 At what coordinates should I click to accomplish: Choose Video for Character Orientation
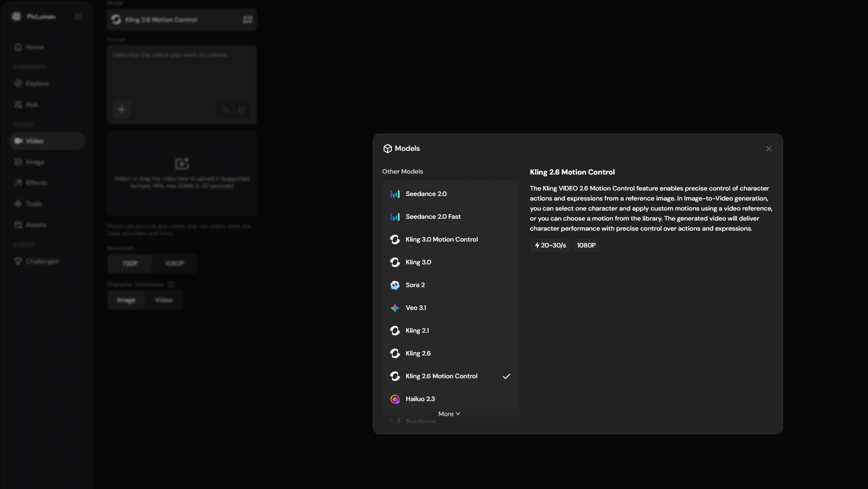pos(164,300)
